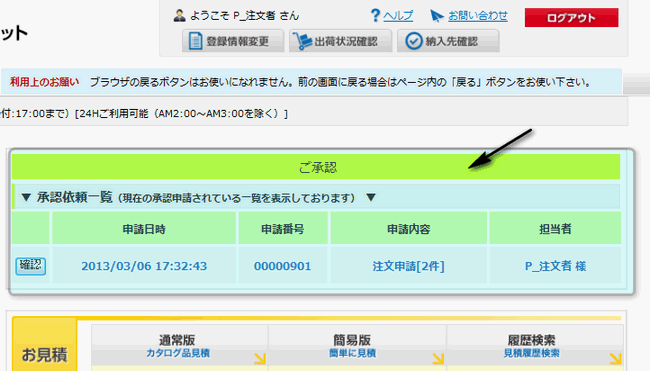This screenshot has height=371, width=650.
Task: Click the ご承認 green header bar
Action: click(x=316, y=167)
